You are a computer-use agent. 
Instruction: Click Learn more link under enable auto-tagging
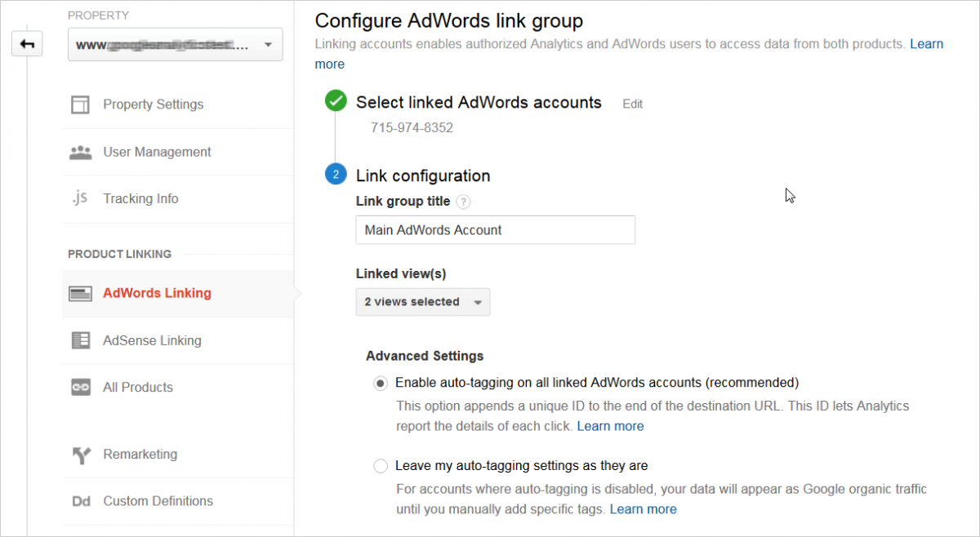click(x=610, y=426)
